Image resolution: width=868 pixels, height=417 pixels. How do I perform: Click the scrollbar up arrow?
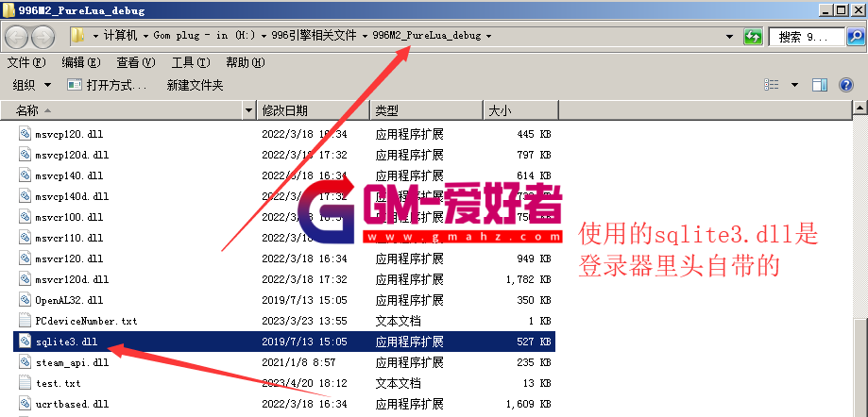859,107
